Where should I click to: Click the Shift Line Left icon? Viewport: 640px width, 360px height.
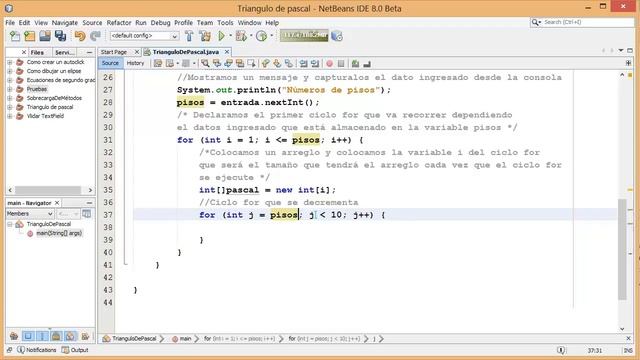303,63
